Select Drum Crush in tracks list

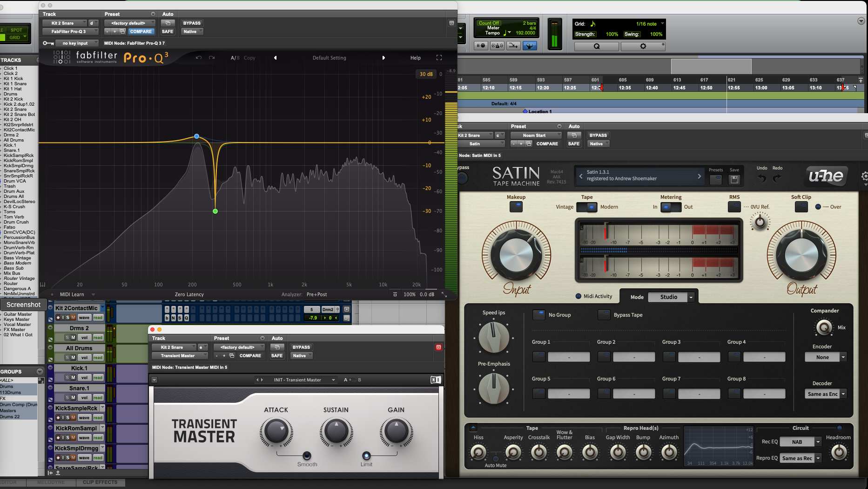tap(16, 222)
